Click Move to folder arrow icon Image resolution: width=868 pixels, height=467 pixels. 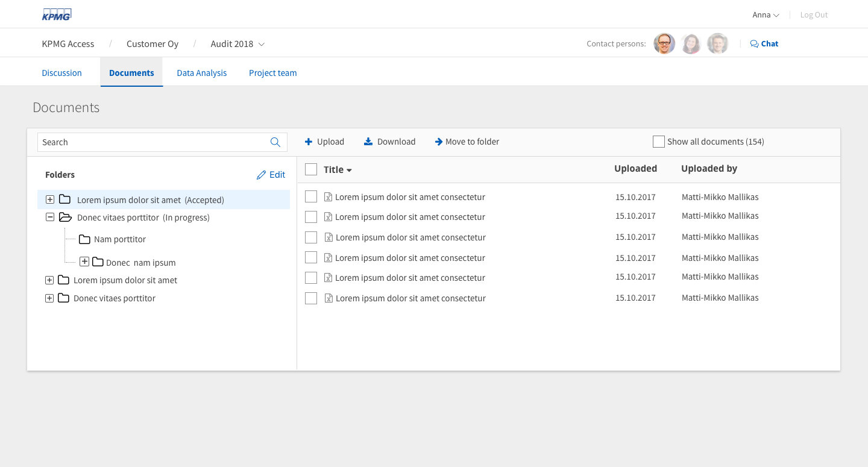click(x=438, y=142)
